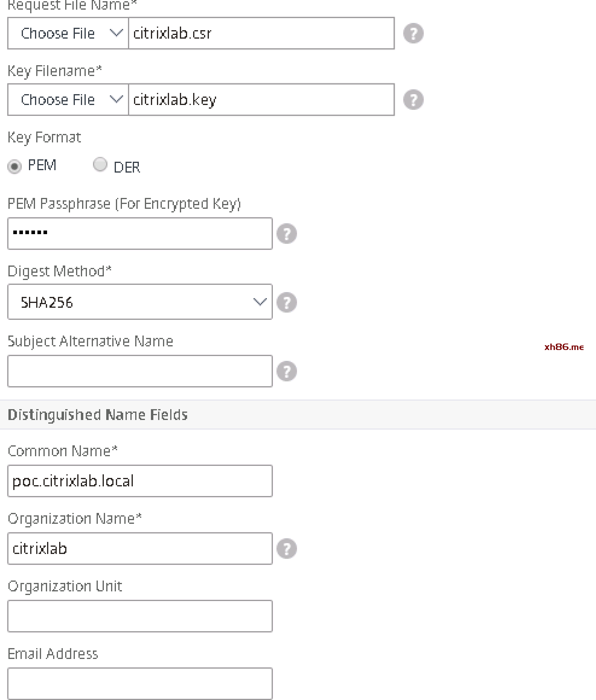The width and height of the screenshot is (596, 700).
Task: Click the citrixlab.csr request file name field
Action: click(x=261, y=33)
